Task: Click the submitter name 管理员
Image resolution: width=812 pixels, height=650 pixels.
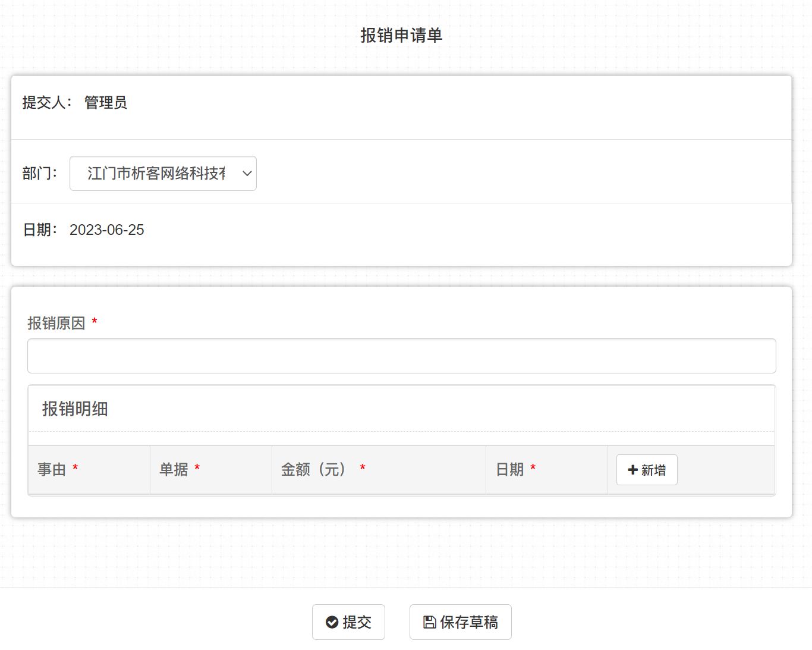Action: [x=106, y=103]
